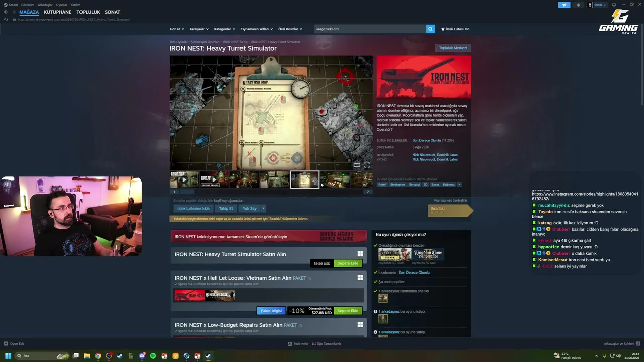Open Arkadaşlar ve Sohbet panel
Image resolution: width=644 pixels, height=362 pixels.
(621, 344)
